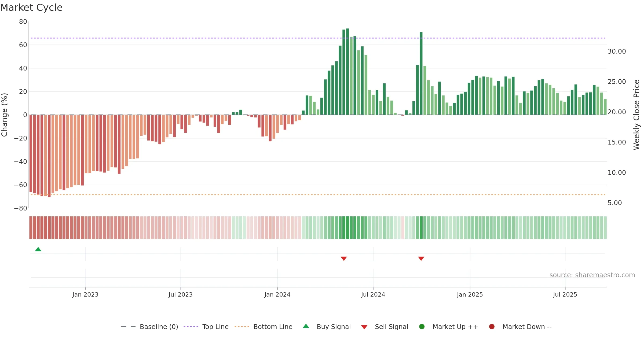Click the 20.00 price axis label

tap(617, 112)
